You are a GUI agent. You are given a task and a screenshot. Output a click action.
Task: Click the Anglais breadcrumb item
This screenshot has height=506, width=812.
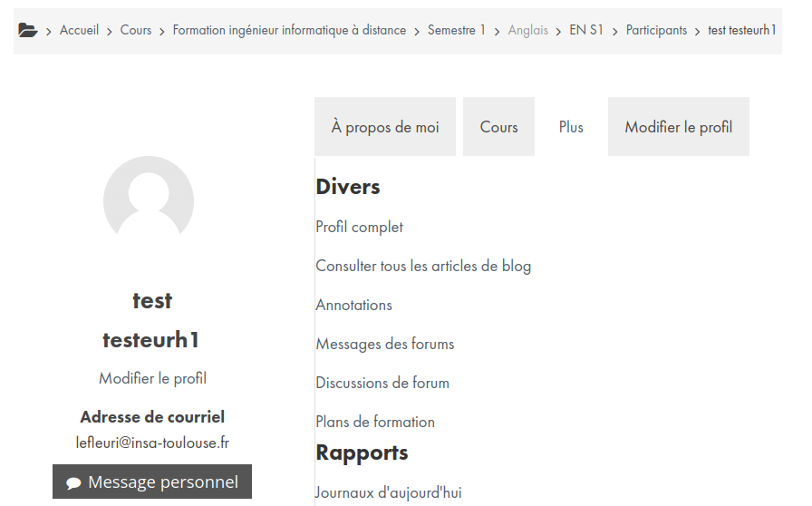tap(527, 30)
